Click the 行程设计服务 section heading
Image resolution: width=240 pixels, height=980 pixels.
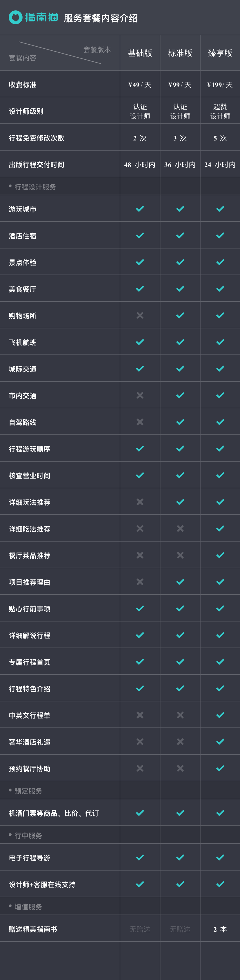point(35,187)
